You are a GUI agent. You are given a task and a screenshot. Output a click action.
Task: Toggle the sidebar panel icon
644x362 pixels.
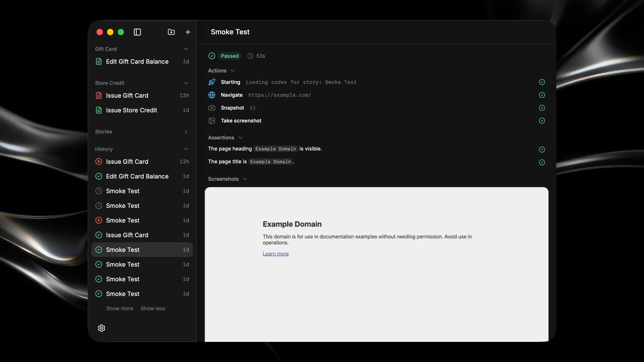[x=137, y=32]
